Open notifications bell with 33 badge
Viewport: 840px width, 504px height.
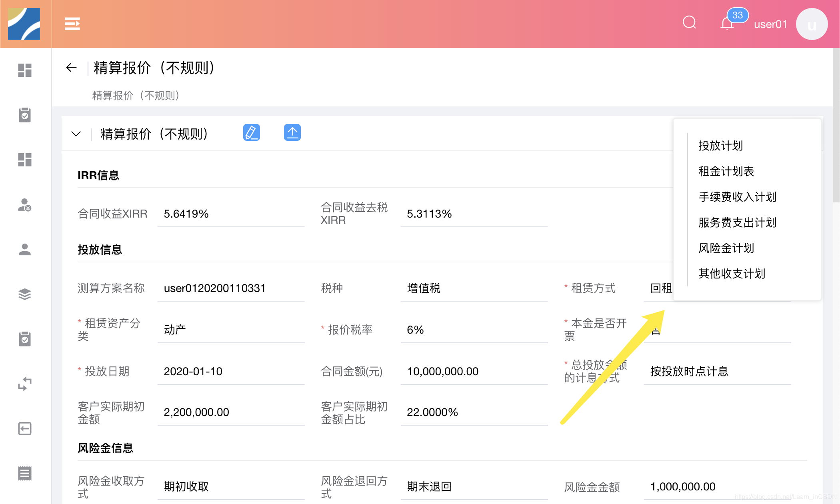click(x=727, y=24)
